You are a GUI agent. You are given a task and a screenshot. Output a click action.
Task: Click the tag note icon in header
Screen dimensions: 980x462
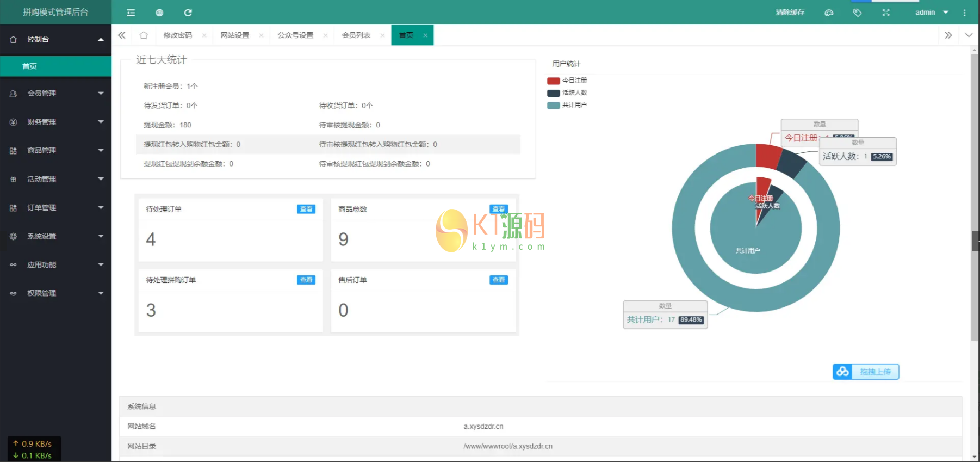click(x=857, y=13)
